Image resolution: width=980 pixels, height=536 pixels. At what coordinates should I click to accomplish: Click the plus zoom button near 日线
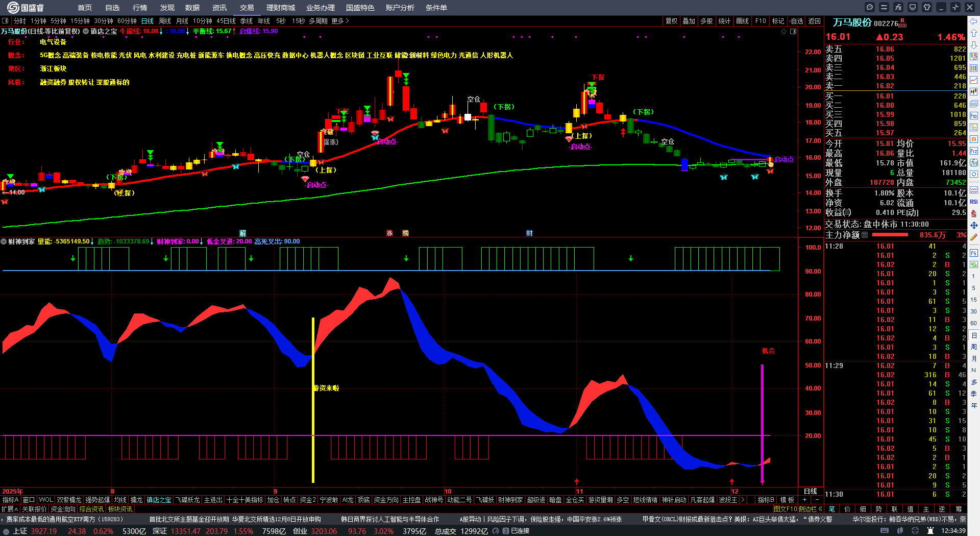tap(805, 500)
